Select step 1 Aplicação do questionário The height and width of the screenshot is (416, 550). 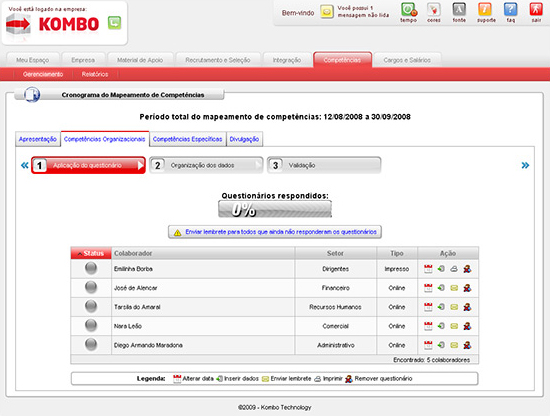pos(88,165)
